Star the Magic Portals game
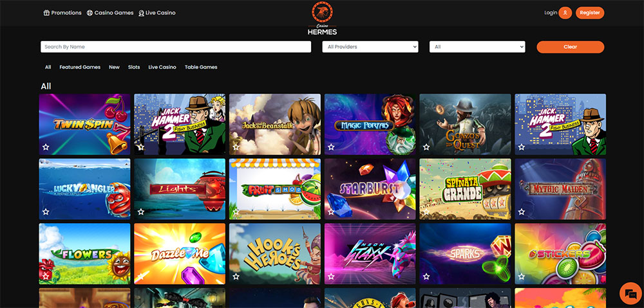Image resolution: width=644 pixels, height=308 pixels. tap(331, 147)
